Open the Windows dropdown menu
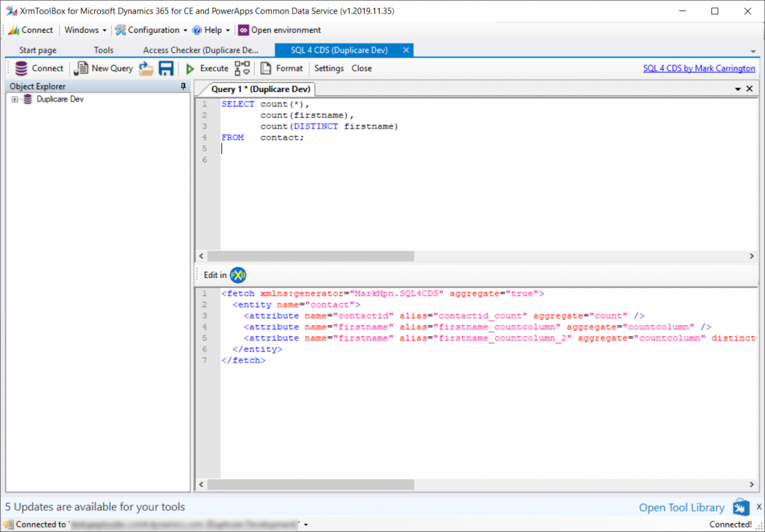Image resolution: width=765 pixels, height=532 pixels. pos(85,30)
